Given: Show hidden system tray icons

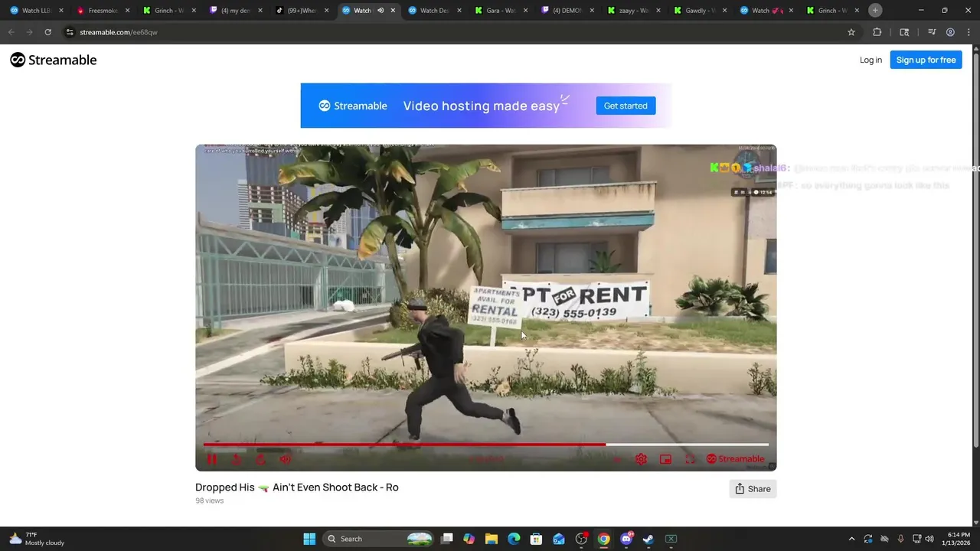Looking at the screenshot, I should pos(851,539).
